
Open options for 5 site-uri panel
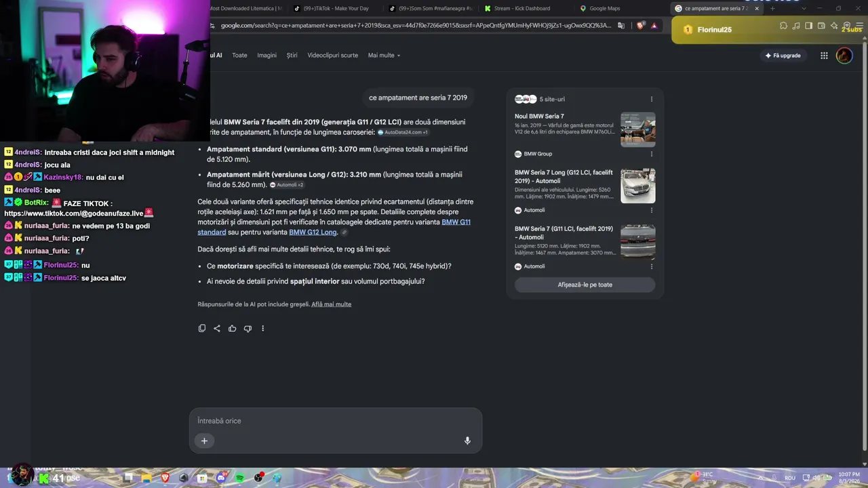click(x=652, y=99)
